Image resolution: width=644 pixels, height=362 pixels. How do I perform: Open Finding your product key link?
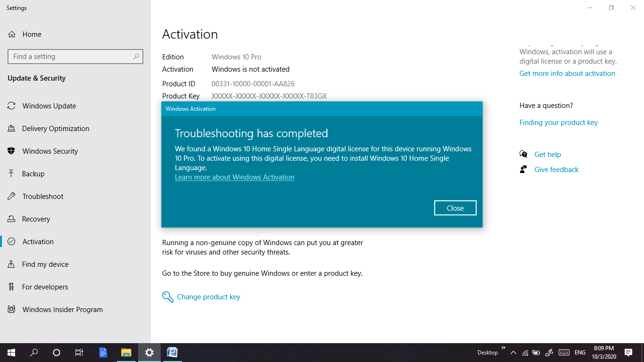coord(559,123)
